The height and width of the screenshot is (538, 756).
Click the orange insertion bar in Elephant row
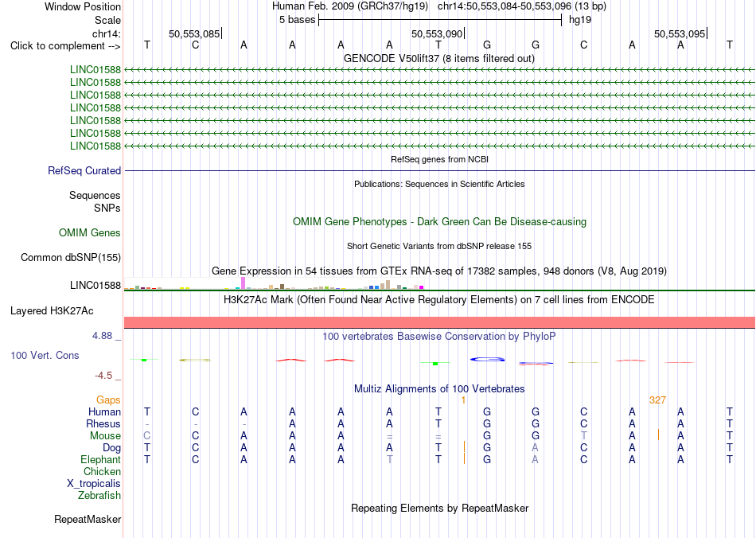coord(464,458)
